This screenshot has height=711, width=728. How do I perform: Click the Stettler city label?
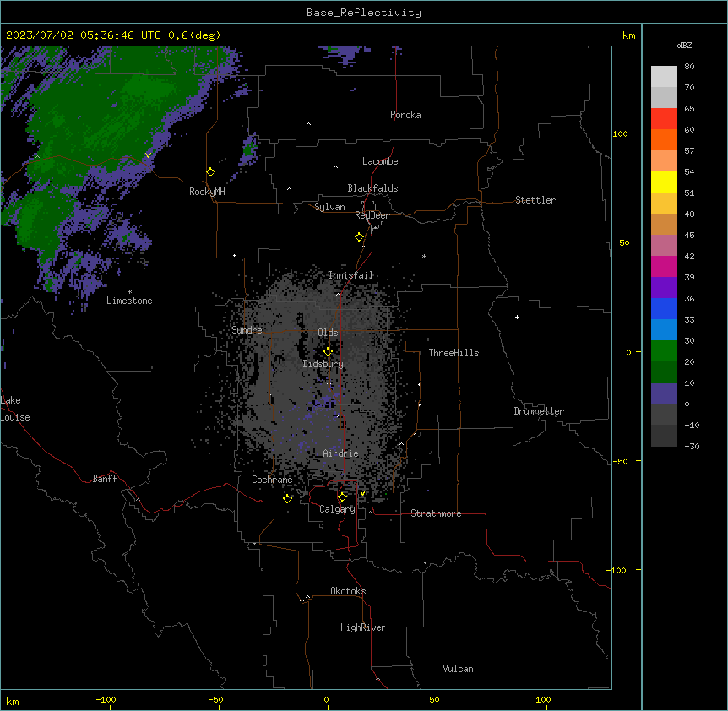(535, 200)
